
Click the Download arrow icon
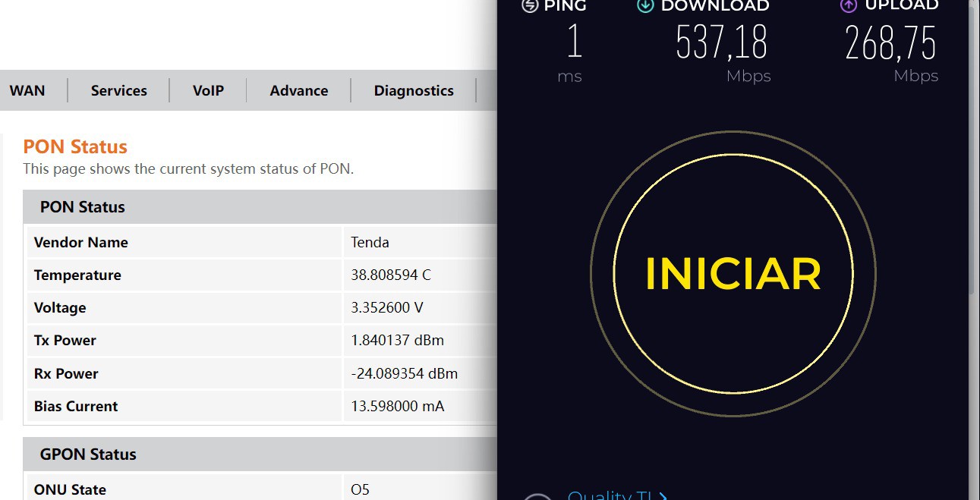click(645, 5)
